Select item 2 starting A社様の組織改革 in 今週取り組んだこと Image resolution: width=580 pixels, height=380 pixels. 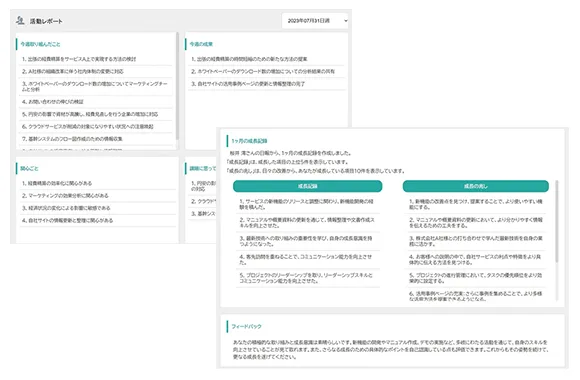tap(95, 71)
